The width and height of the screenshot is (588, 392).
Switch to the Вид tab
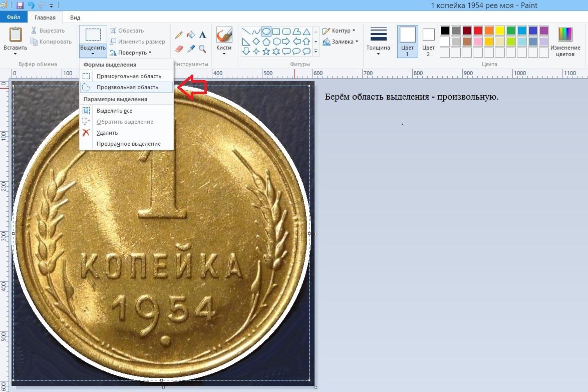75,17
